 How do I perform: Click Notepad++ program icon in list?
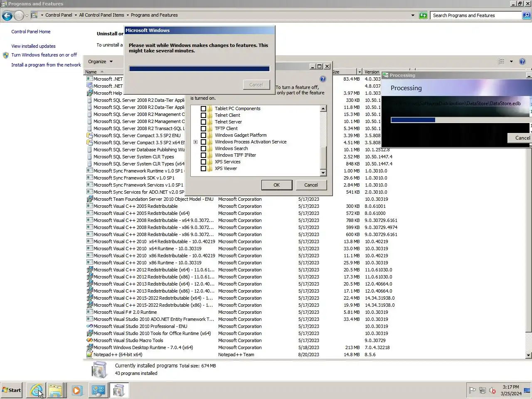pyautogui.click(x=89, y=355)
